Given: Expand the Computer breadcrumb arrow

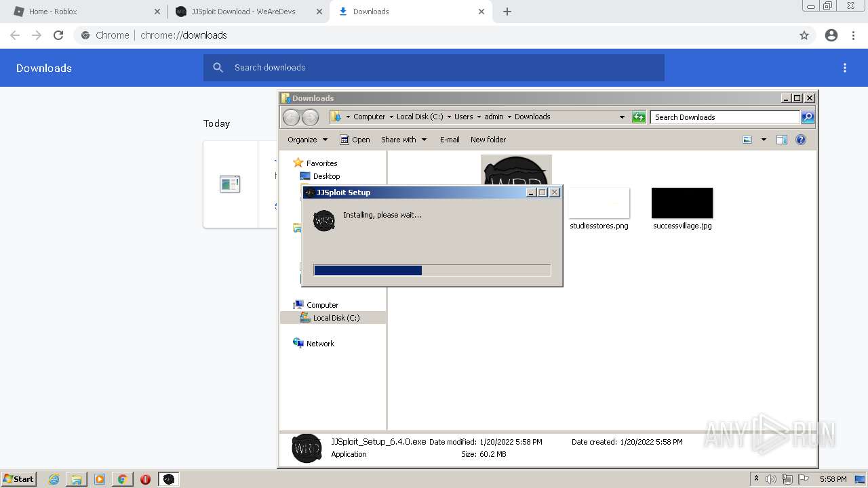Looking at the screenshot, I should pyautogui.click(x=391, y=117).
